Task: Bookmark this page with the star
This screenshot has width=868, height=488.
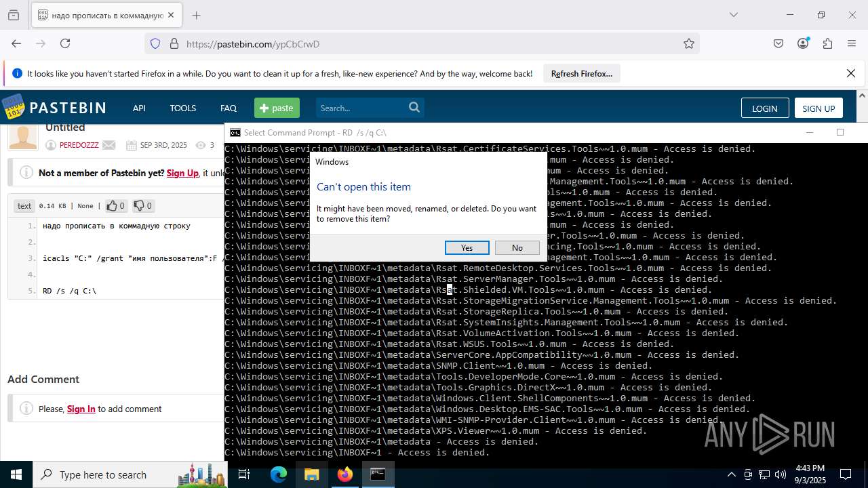Action: 689,43
